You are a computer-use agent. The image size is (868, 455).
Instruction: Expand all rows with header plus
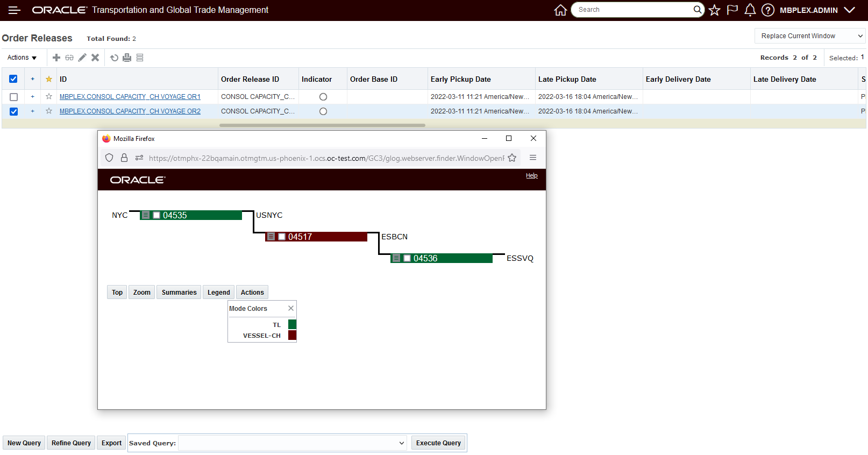point(33,79)
